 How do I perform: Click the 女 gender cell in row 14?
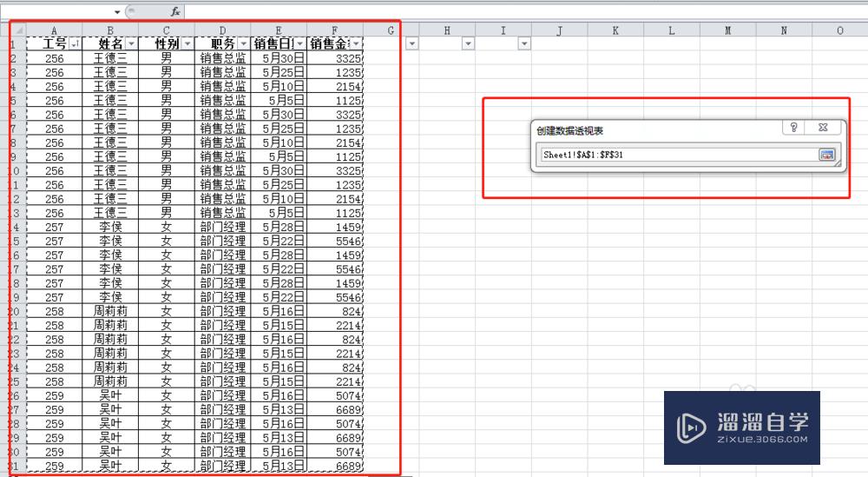coord(167,227)
